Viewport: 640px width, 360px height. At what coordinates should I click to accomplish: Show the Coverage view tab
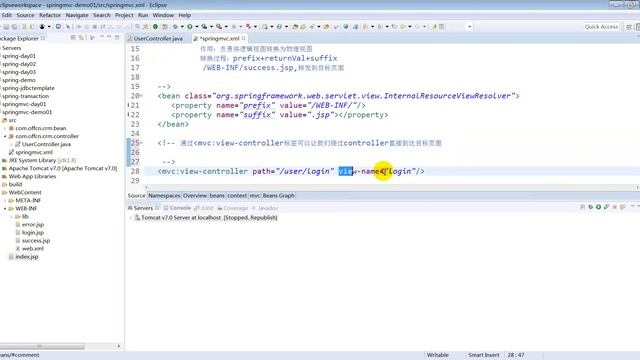233,208
